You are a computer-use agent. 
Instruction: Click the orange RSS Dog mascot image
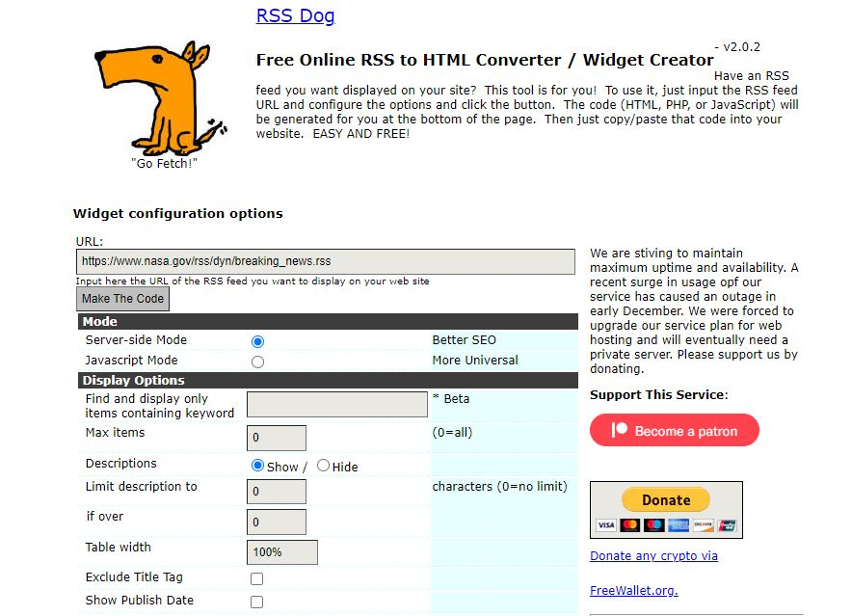point(161,98)
